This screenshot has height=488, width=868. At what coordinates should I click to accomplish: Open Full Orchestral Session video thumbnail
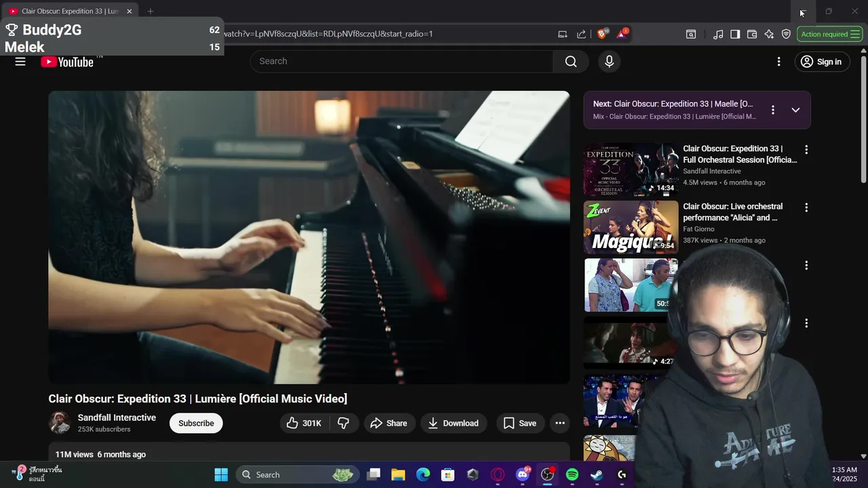tap(631, 169)
